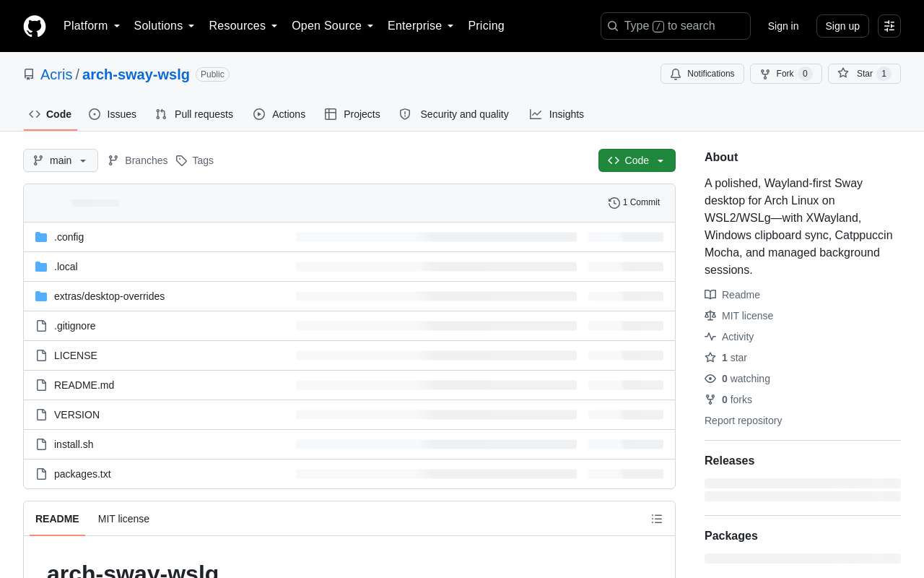
Task: Click the file icon next to VERSION
Action: [x=41, y=415]
